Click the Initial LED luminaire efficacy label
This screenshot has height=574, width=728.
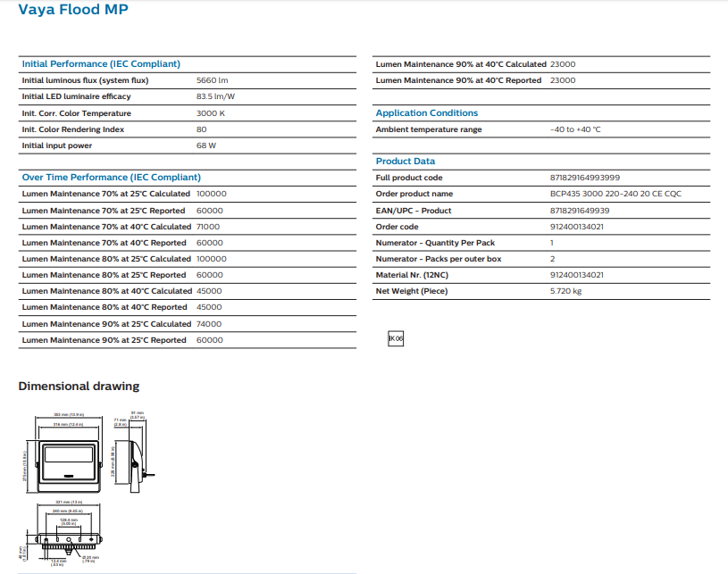76,96
